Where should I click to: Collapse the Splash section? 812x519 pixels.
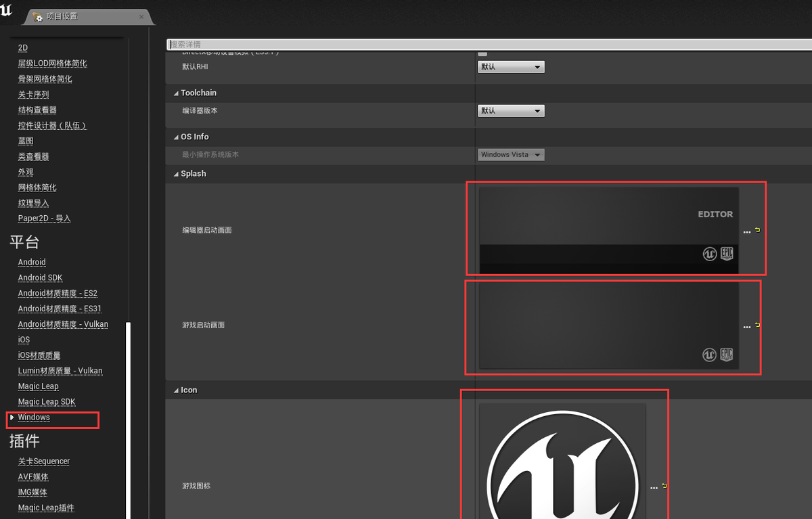pyautogui.click(x=177, y=174)
